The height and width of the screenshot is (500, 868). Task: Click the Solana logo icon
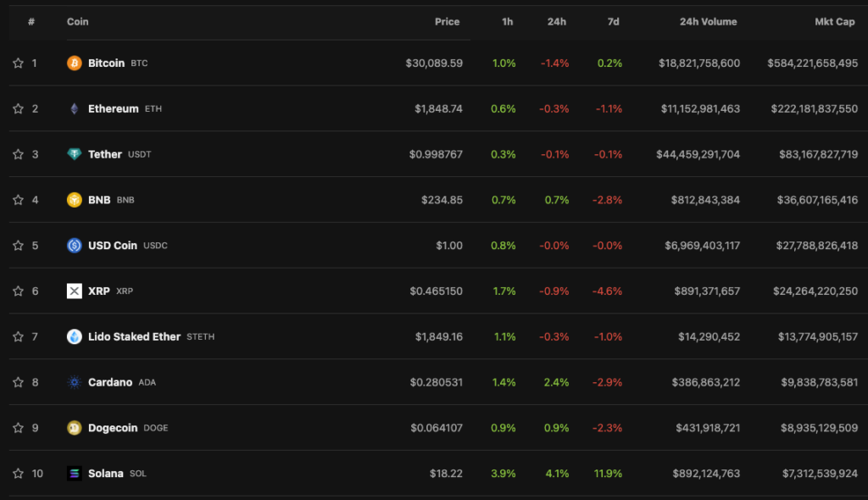[x=75, y=474]
